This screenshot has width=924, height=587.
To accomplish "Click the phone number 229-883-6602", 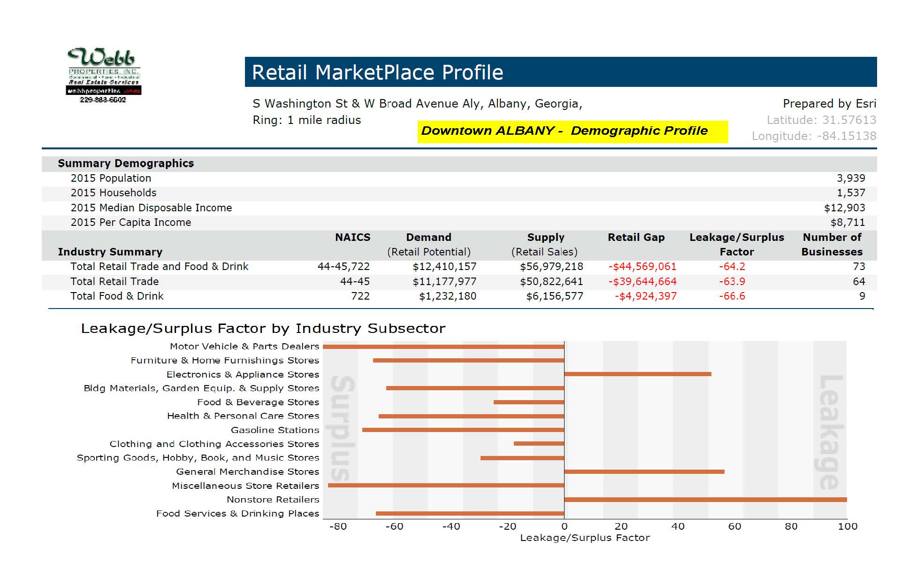I will pos(102,100).
